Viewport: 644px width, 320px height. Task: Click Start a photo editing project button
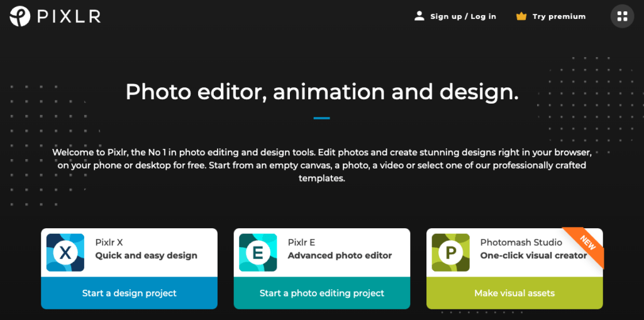point(322,293)
